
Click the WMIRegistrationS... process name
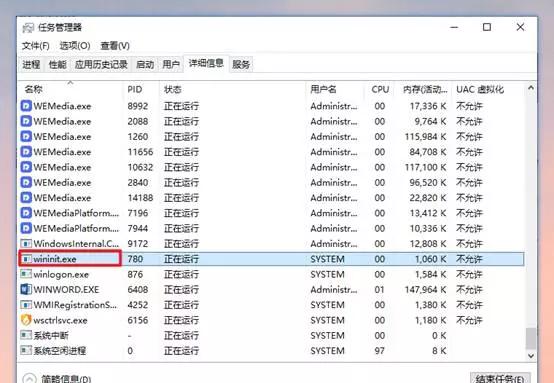point(75,305)
